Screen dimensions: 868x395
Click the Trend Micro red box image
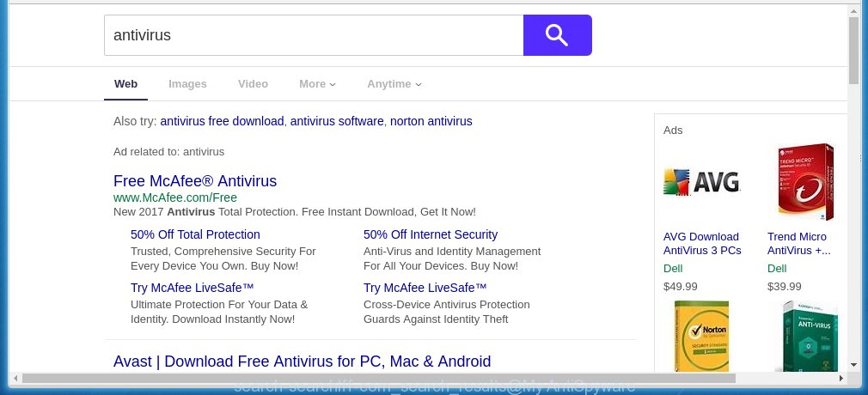(805, 181)
